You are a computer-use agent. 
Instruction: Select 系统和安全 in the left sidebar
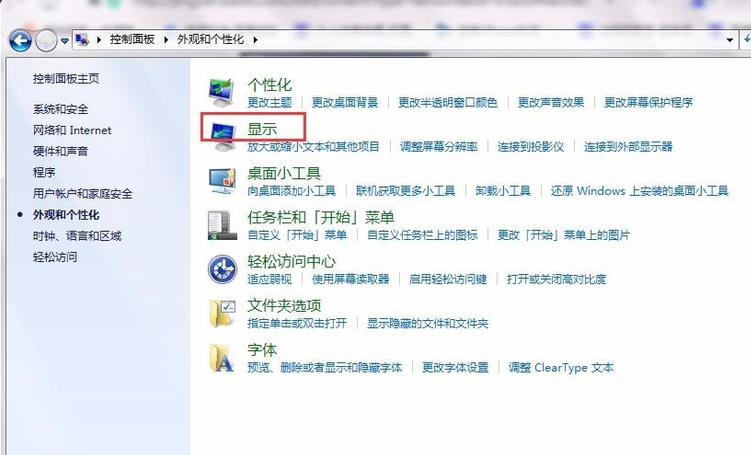[60, 109]
